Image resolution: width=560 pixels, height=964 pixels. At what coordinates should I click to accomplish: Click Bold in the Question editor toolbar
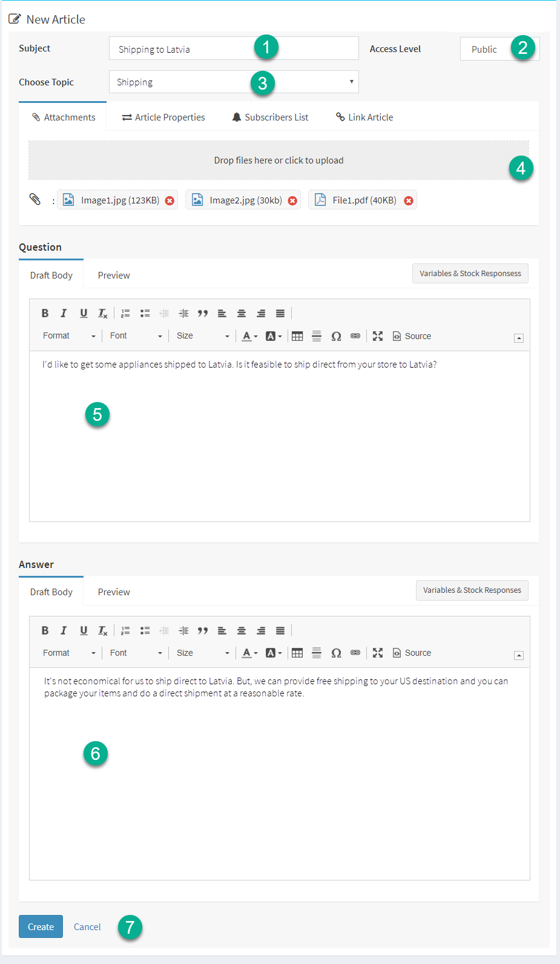point(45,313)
